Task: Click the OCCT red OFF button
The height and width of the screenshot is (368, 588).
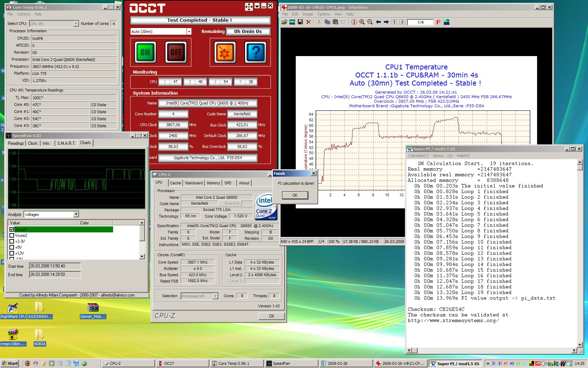Action: (176, 52)
